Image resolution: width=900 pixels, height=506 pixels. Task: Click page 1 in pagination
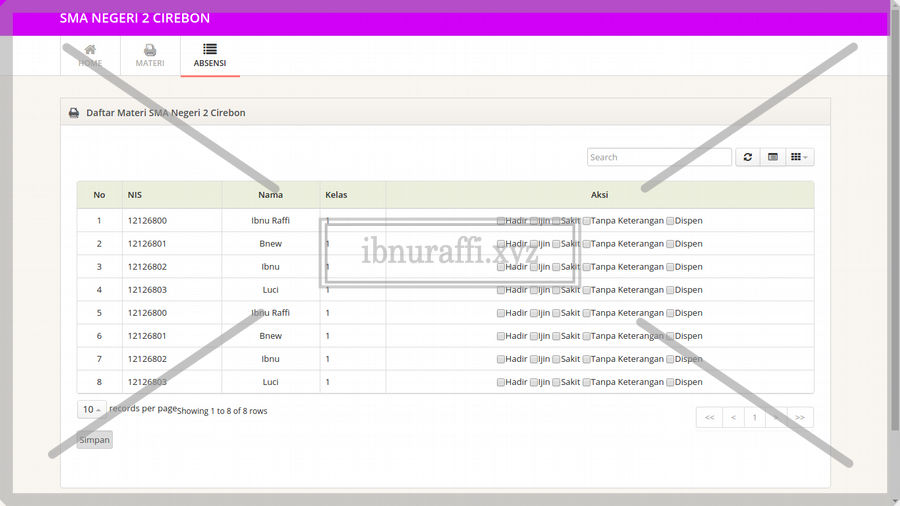[x=755, y=417]
